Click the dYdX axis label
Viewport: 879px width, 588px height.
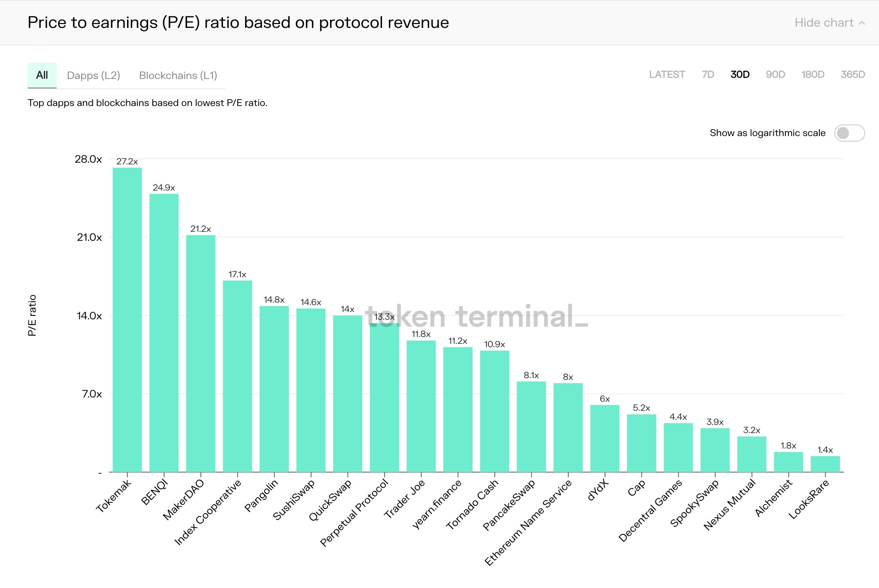[598, 490]
